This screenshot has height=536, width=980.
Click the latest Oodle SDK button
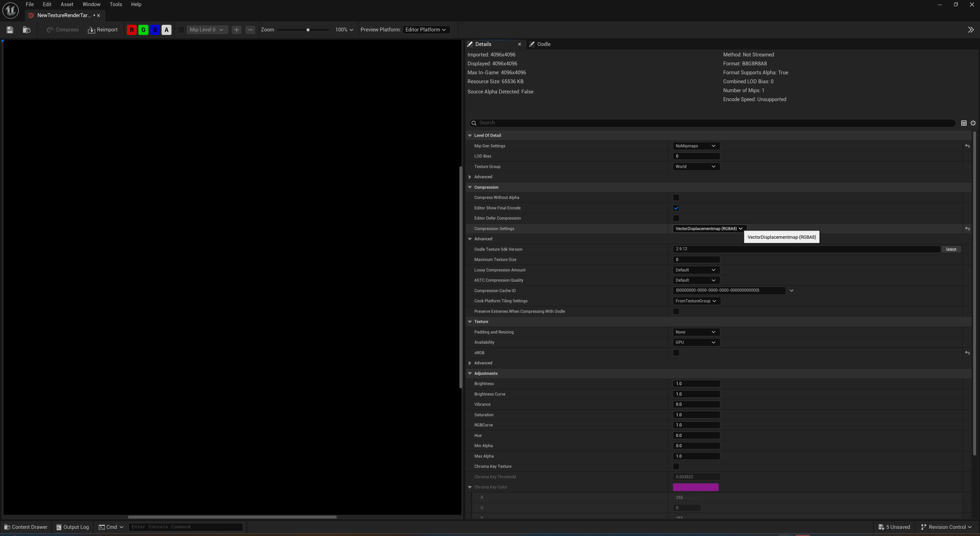(951, 249)
